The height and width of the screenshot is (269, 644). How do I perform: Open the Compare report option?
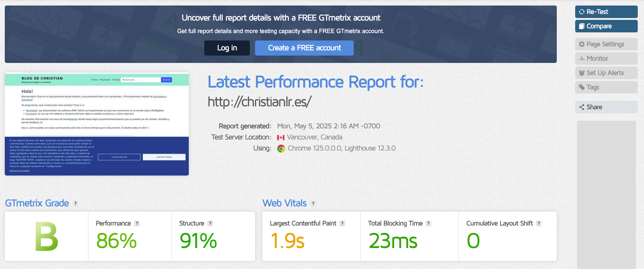pyautogui.click(x=606, y=26)
